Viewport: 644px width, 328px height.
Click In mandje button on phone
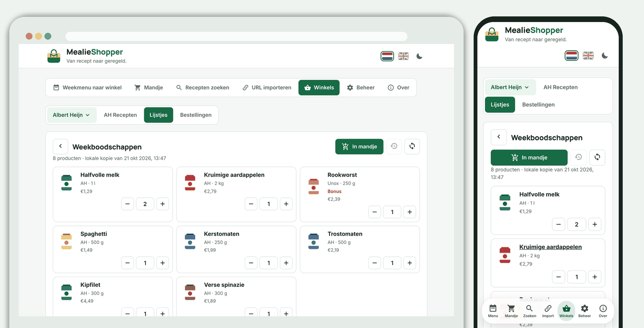coord(529,157)
